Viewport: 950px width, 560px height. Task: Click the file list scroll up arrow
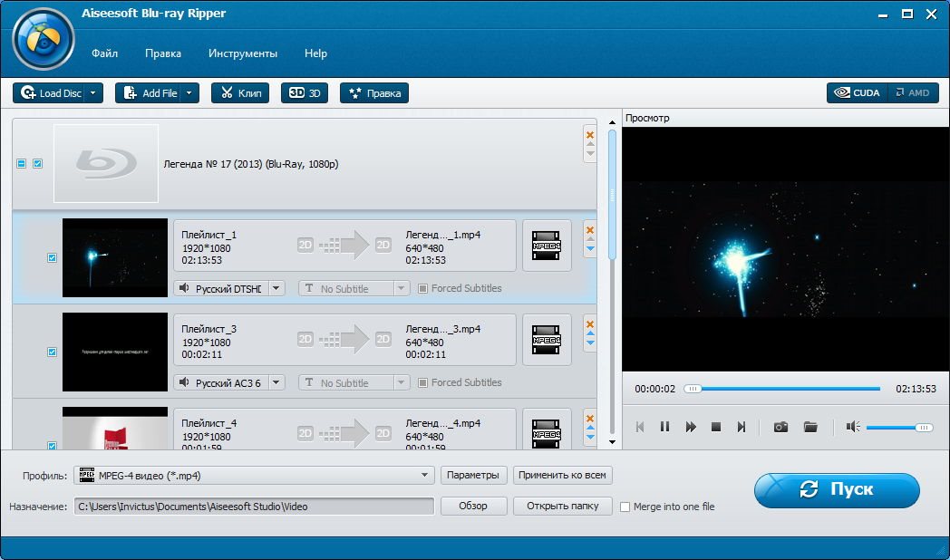click(612, 122)
